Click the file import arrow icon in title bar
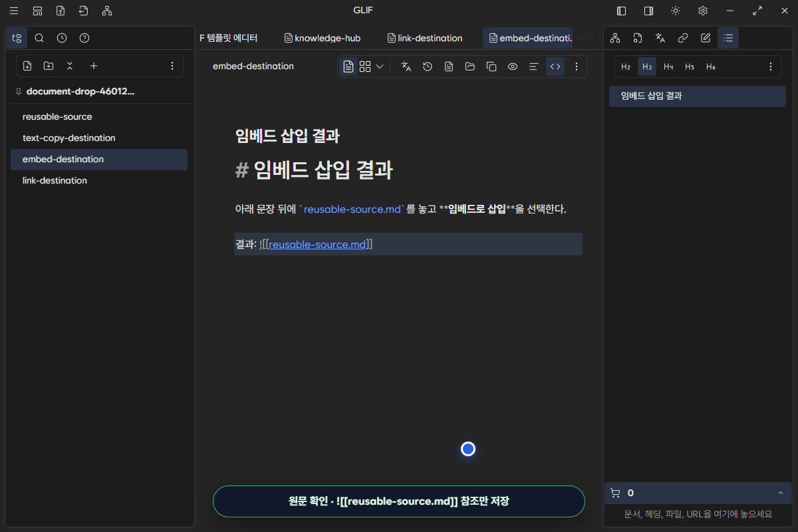This screenshot has width=798, height=532. 83,11
